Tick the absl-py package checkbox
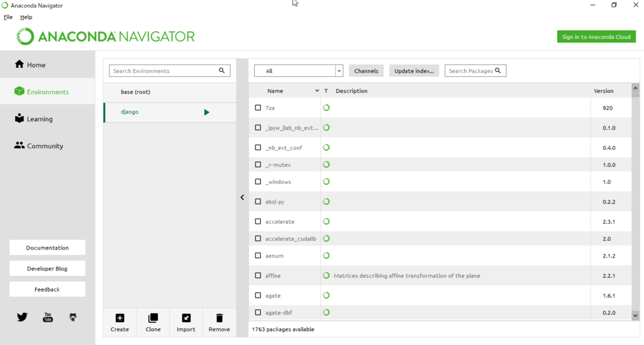 pyautogui.click(x=258, y=202)
